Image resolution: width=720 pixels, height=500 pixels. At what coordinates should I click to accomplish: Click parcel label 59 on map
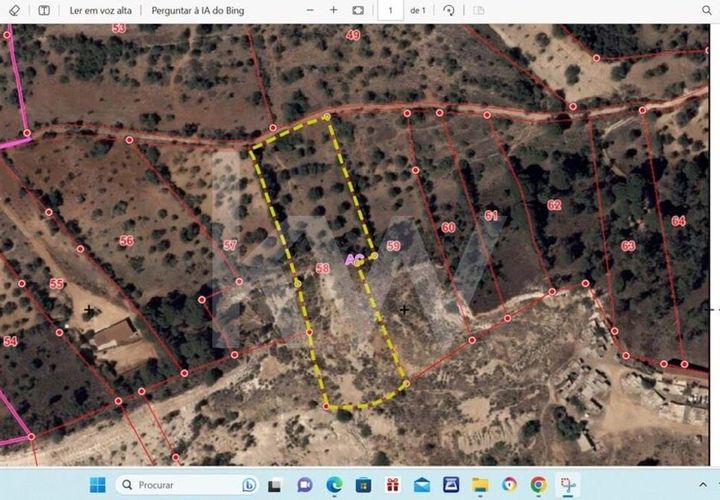click(394, 246)
